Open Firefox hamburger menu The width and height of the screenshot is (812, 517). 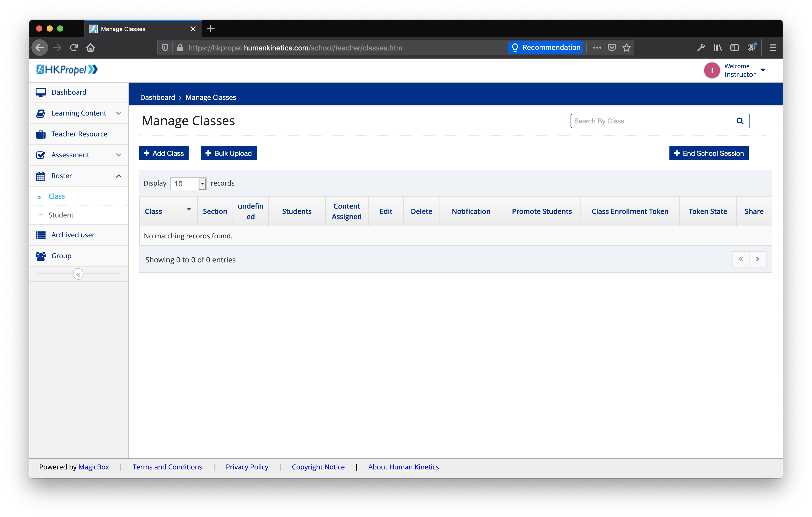click(772, 48)
